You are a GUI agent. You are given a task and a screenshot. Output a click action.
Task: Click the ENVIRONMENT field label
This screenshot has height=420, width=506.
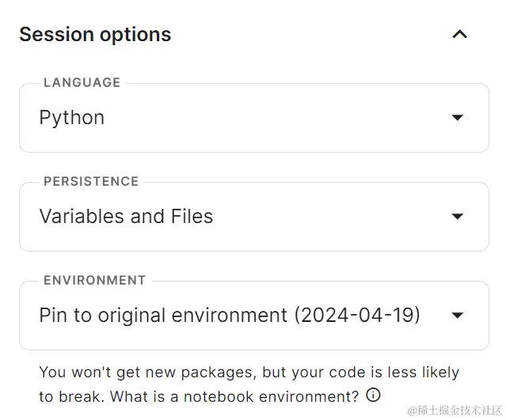(95, 280)
